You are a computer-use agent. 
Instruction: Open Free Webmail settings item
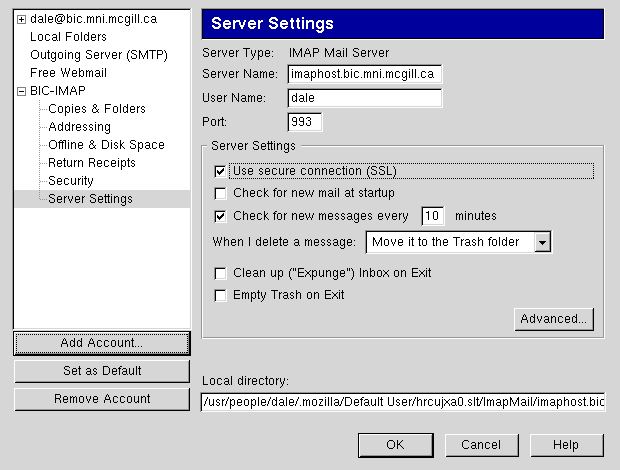tap(68, 73)
